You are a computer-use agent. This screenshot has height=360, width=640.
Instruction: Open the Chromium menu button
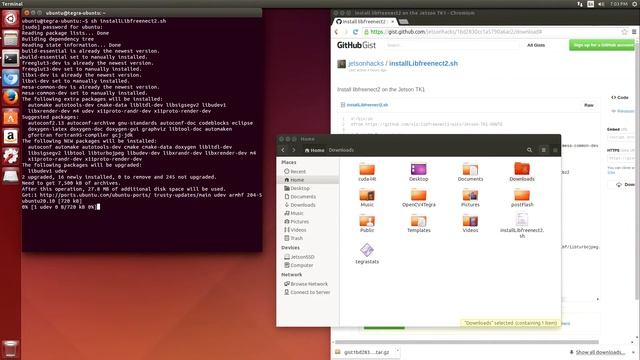(x=634, y=32)
